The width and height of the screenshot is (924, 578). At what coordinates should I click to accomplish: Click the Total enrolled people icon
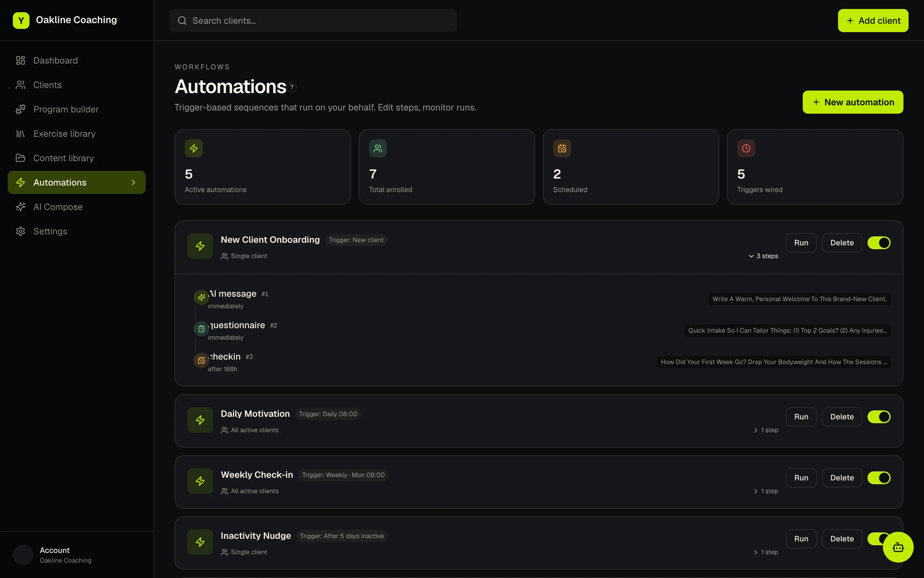(378, 148)
